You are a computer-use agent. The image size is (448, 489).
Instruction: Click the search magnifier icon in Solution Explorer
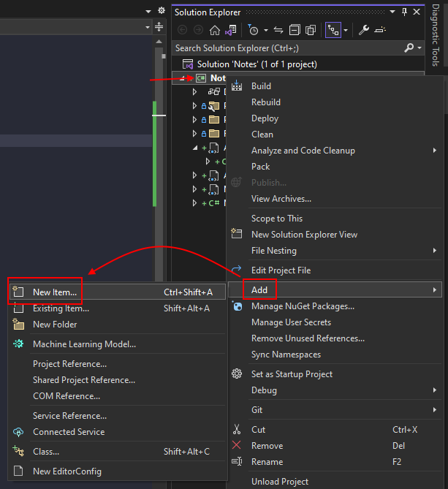pos(409,48)
